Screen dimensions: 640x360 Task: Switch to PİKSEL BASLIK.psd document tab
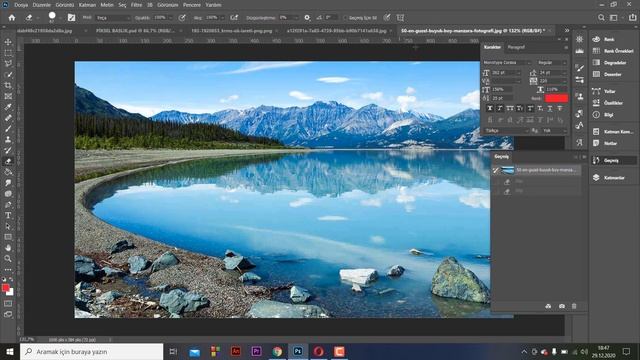click(x=135, y=31)
